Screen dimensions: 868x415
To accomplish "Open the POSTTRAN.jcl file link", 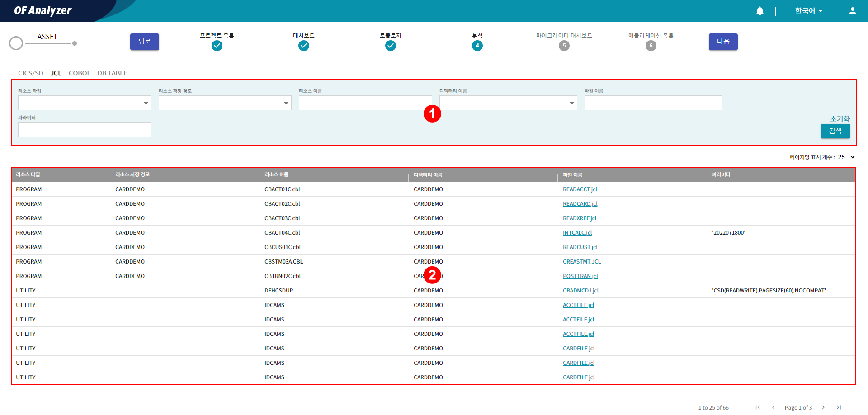I will [580, 276].
